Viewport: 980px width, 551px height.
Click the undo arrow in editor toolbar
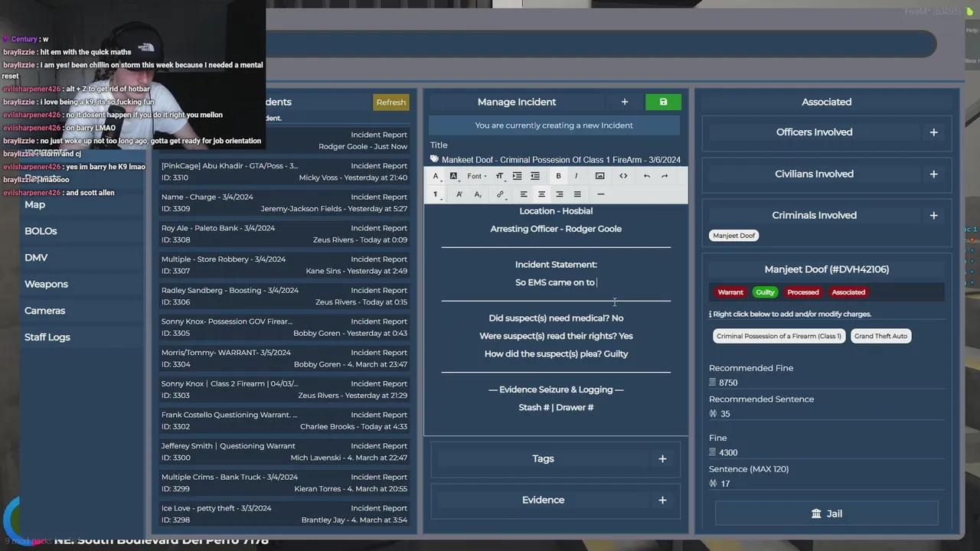tap(647, 176)
